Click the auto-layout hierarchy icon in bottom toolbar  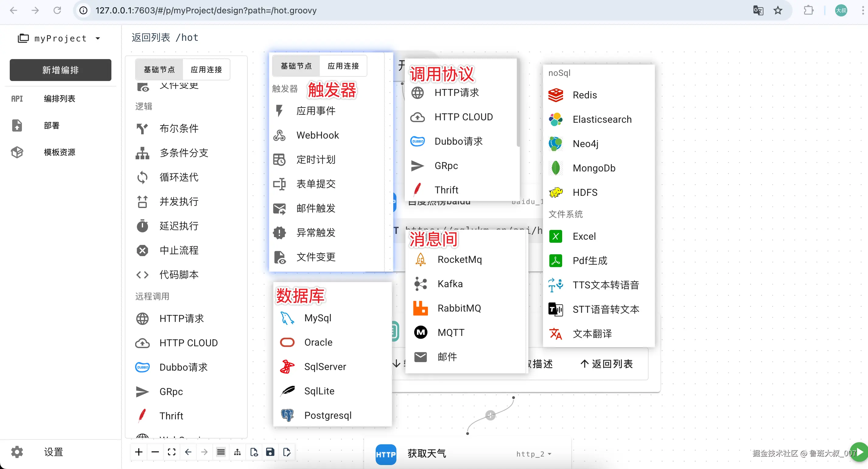[x=237, y=452]
